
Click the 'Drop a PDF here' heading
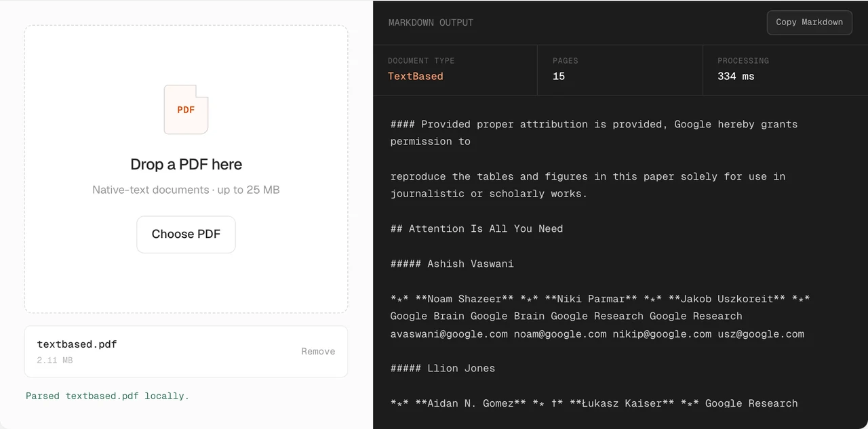coord(186,164)
